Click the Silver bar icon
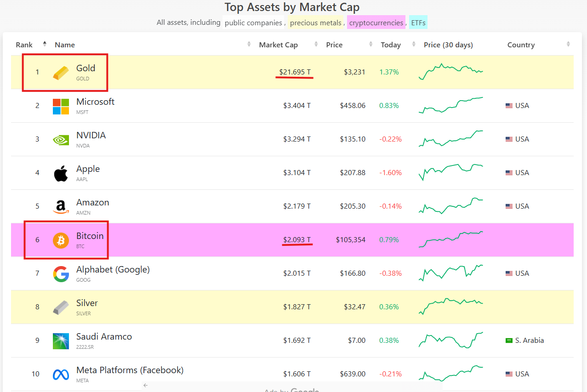This screenshot has width=587, height=392. [61, 307]
